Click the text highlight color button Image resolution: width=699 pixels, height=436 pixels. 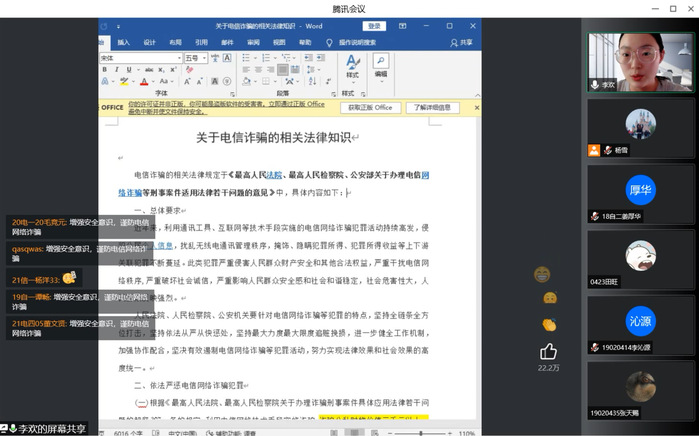124,81
